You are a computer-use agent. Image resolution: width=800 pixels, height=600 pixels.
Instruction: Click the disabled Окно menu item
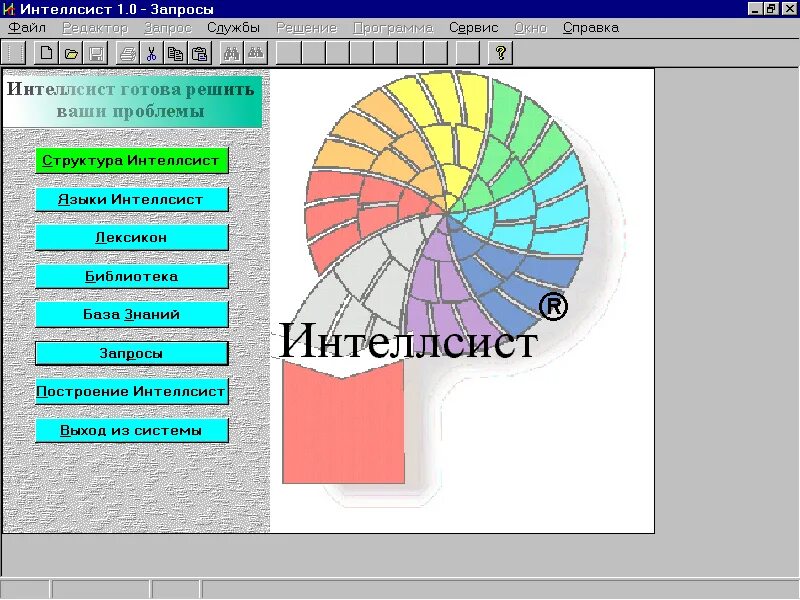click(x=530, y=28)
